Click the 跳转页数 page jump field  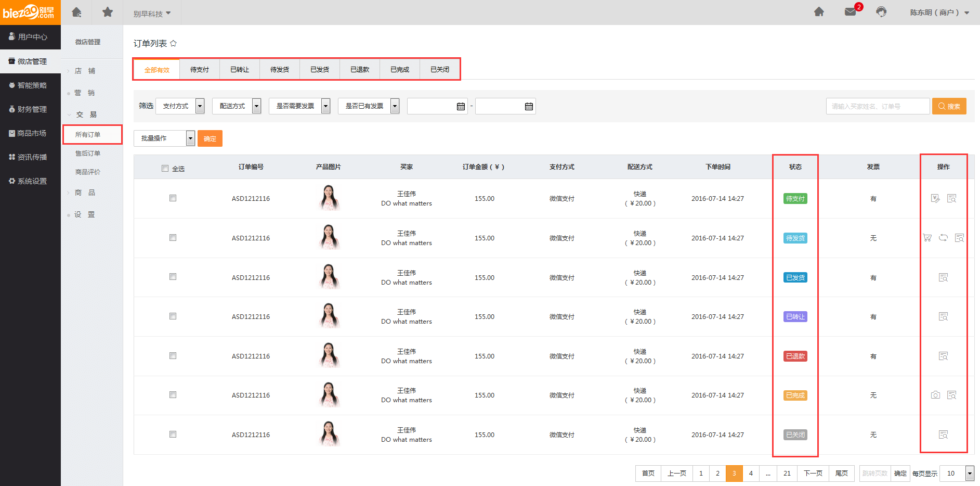(x=875, y=473)
